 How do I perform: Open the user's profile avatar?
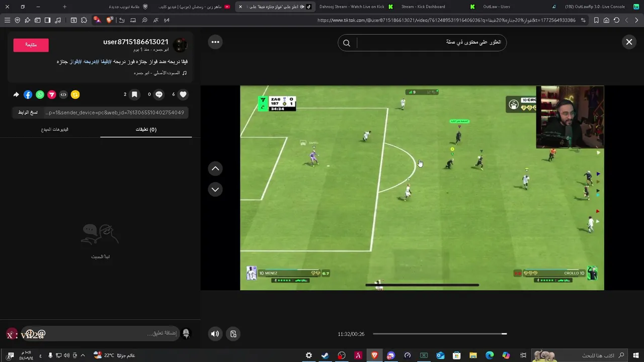click(x=180, y=45)
